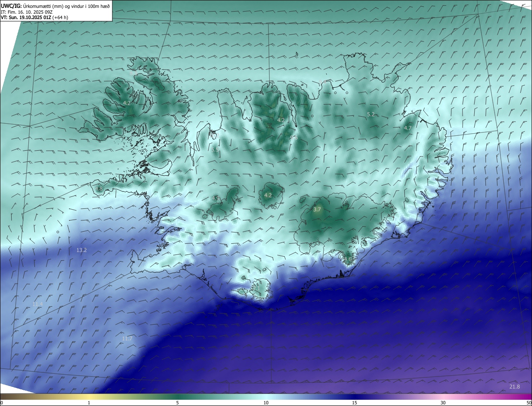Click the 50 tick on the color scale
The height and width of the screenshot is (406, 532).
point(529,403)
